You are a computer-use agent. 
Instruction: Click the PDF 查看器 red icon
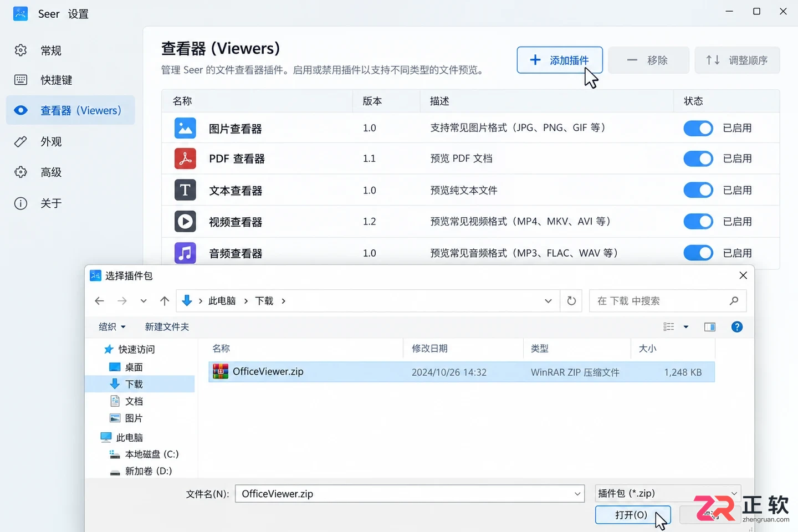pos(185,158)
